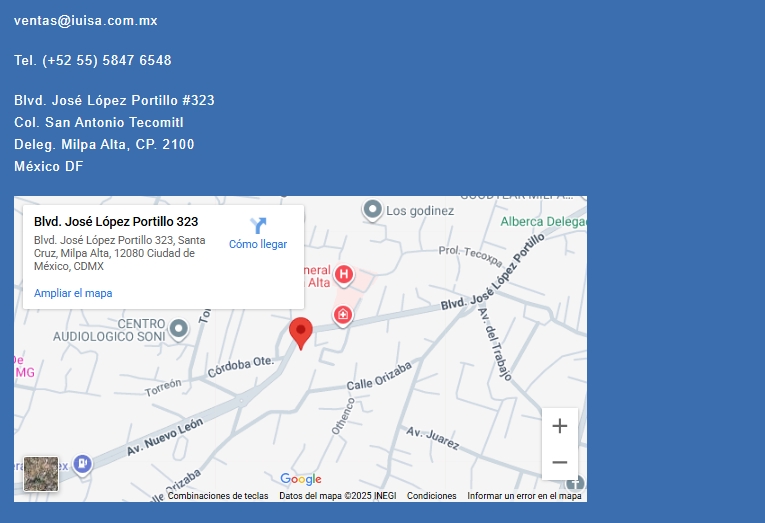Click the ventas@iuisa.com.mx email address
This screenshot has width=765, height=523.
86,21
